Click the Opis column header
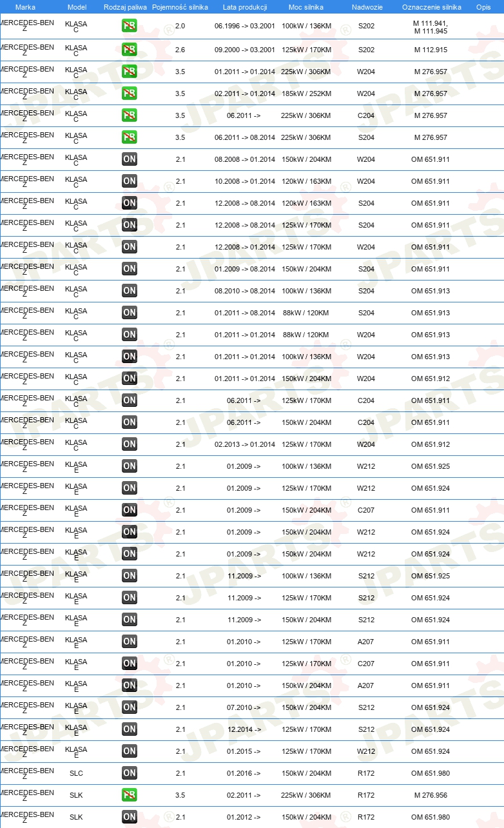This screenshot has width=504, height=828. click(x=483, y=7)
